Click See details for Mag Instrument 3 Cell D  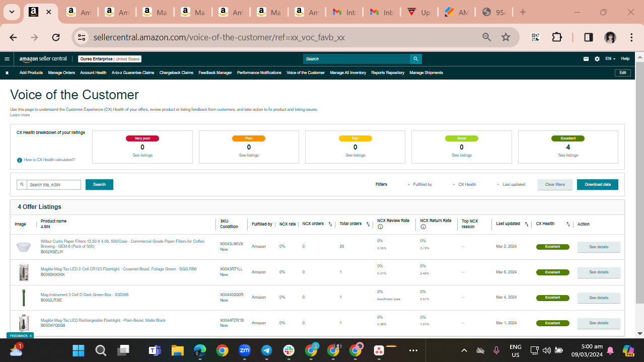(599, 298)
